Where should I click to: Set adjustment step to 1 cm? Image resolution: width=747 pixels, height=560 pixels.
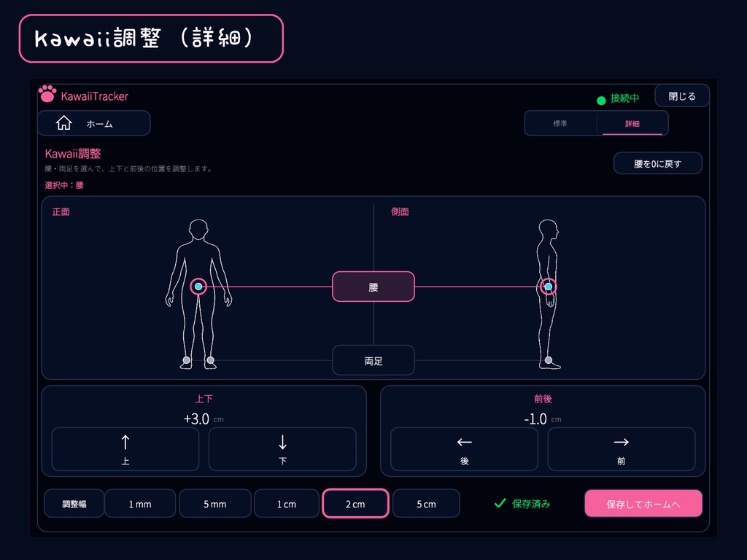tap(287, 504)
